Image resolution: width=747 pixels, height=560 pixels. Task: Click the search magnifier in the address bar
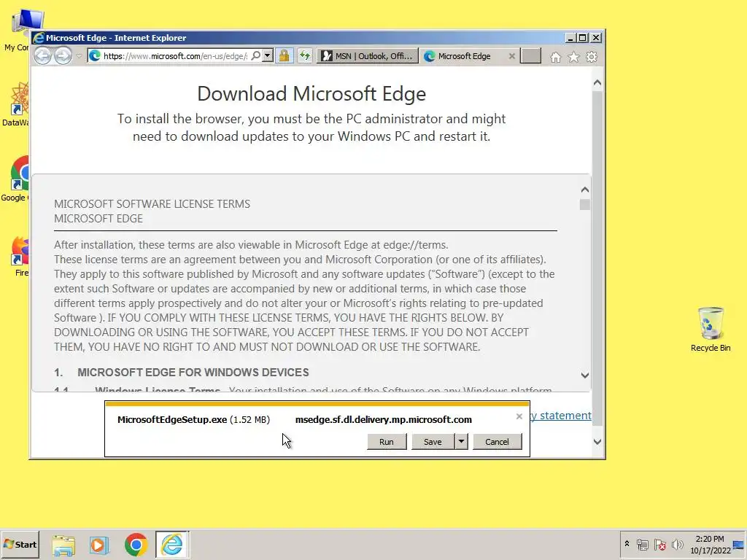pyautogui.click(x=256, y=55)
